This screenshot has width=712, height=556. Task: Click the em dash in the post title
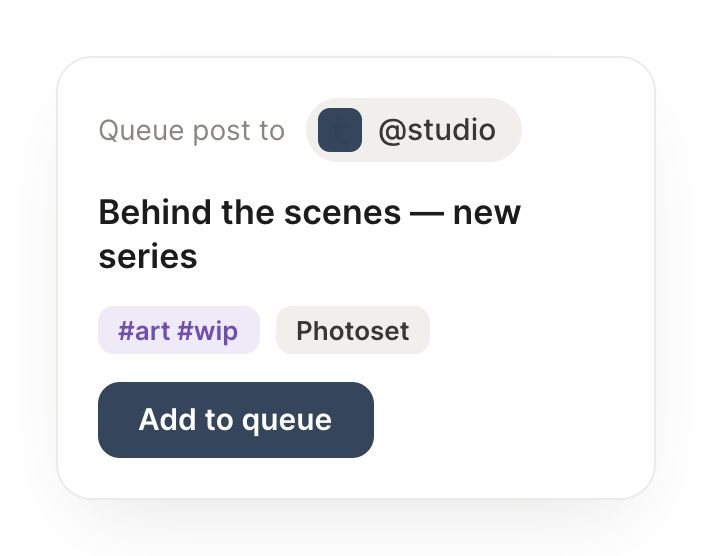click(427, 213)
